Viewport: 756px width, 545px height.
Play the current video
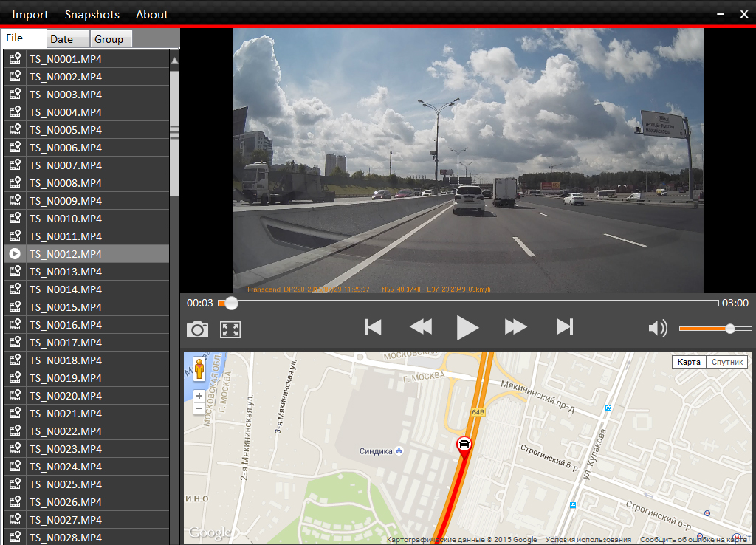(x=467, y=327)
